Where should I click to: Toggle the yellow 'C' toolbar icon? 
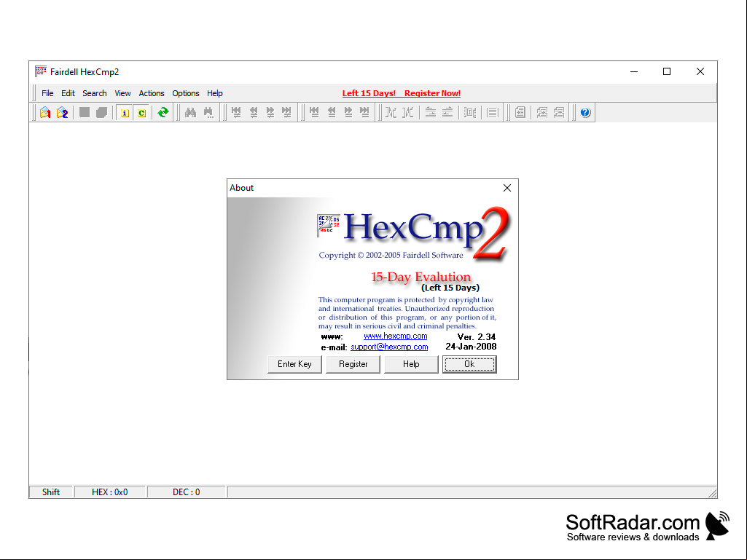click(x=141, y=113)
